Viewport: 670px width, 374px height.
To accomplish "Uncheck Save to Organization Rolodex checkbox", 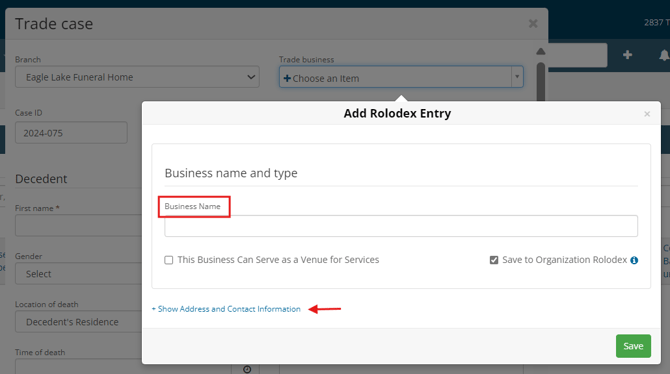I will click(494, 260).
